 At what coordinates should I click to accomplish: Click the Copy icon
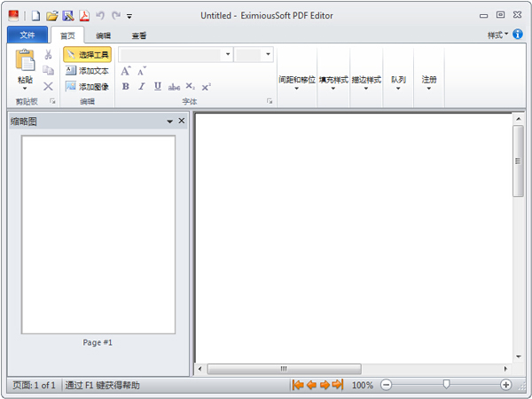(48, 70)
